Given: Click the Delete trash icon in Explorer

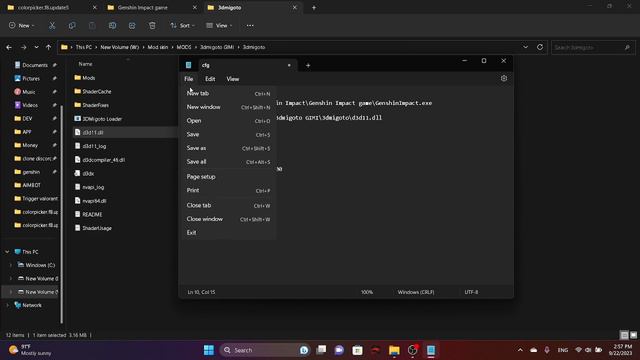Looking at the screenshot, I should (x=152, y=26).
